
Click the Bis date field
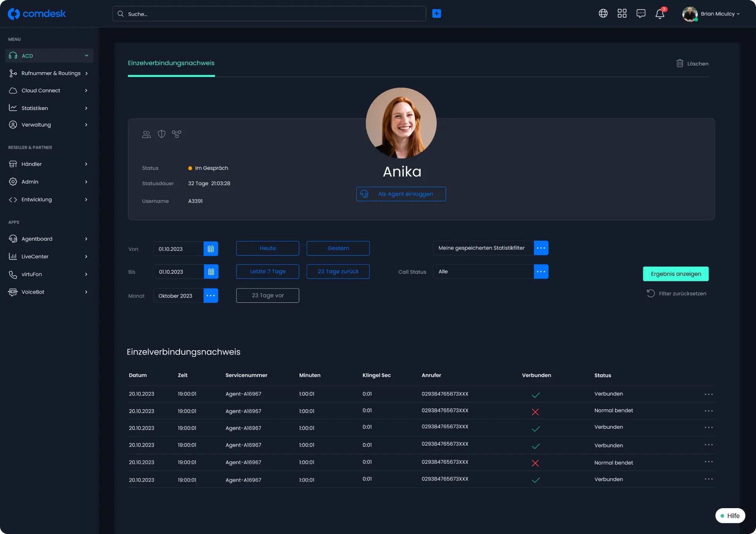(179, 272)
